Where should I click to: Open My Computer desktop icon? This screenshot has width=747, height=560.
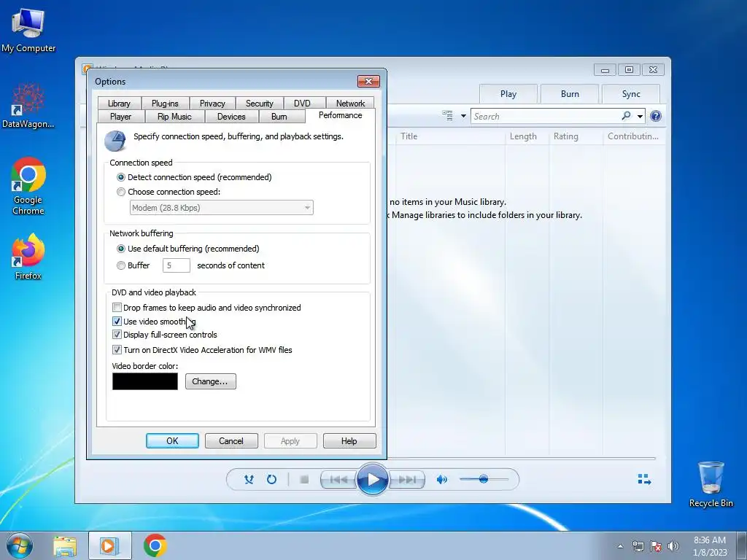coord(28,29)
